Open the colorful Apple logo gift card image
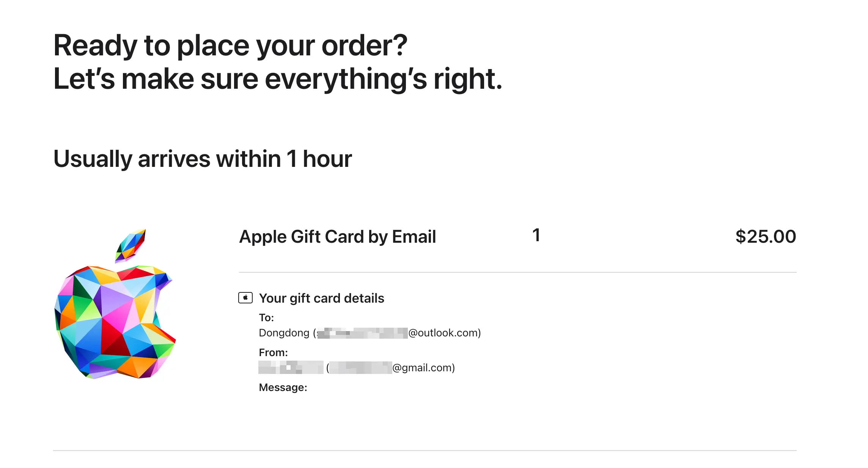The width and height of the screenshot is (868, 468). (x=115, y=322)
